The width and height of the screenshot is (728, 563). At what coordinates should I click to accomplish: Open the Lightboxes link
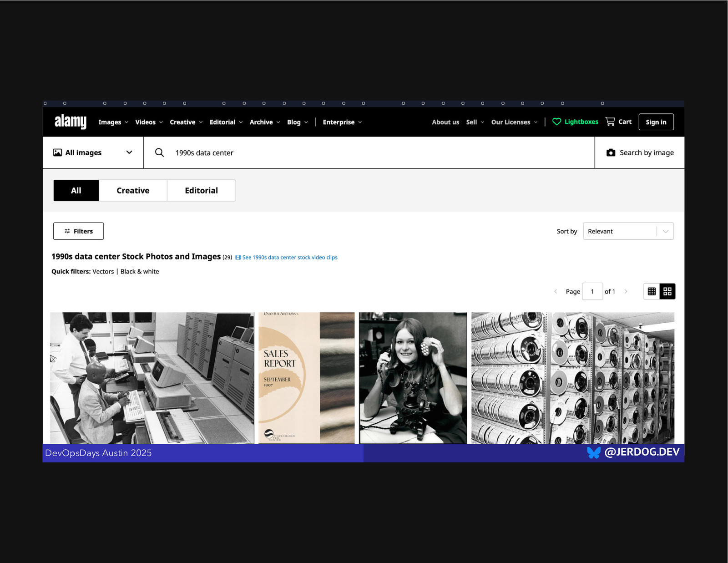(x=581, y=122)
